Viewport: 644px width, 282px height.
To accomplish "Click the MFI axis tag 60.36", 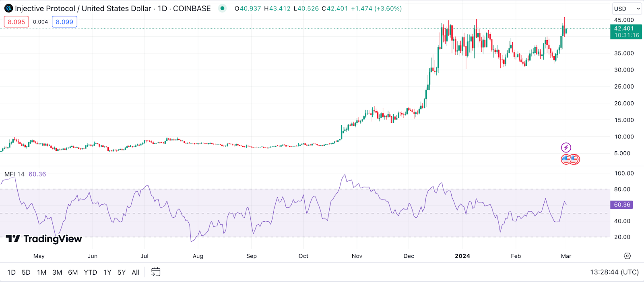I will click(x=622, y=205).
